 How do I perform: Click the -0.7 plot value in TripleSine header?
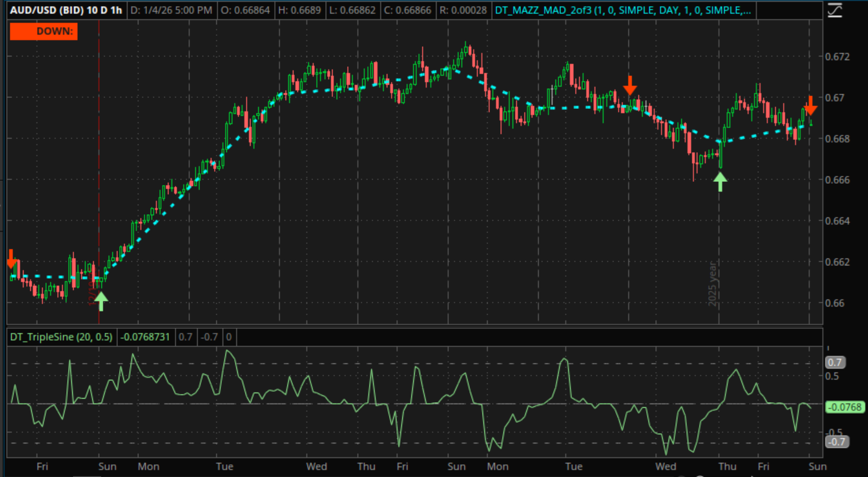point(209,336)
